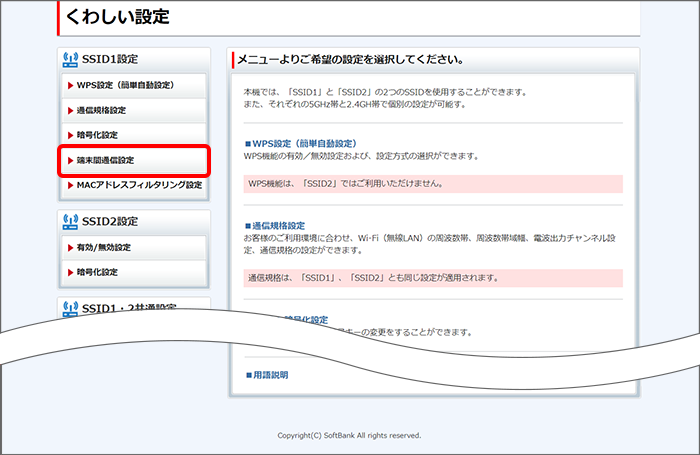Click blue square bullet before 通信規格設定 heading
Image resolution: width=700 pixels, height=455 pixels.
pyautogui.click(x=248, y=226)
